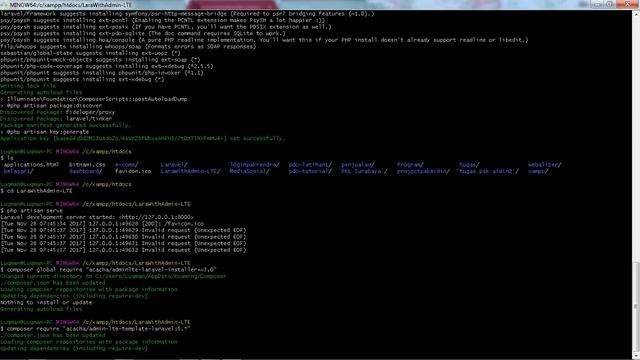Click 'MediaSosial/' directory in ls listing
The image size is (640, 360).
coord(249,171)
